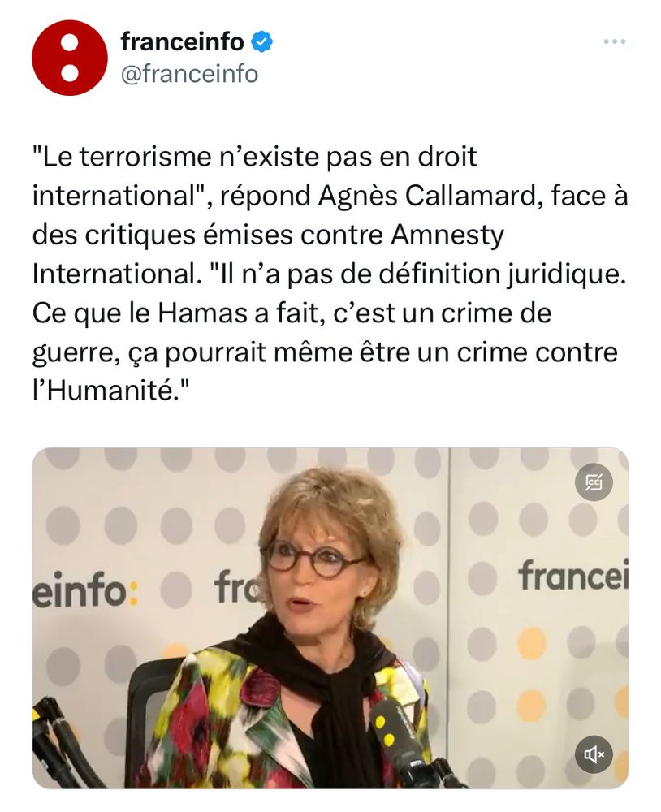Toggle closed captions on the video
The width and height of the screenshot is (661, 812).
pos(594,482)
